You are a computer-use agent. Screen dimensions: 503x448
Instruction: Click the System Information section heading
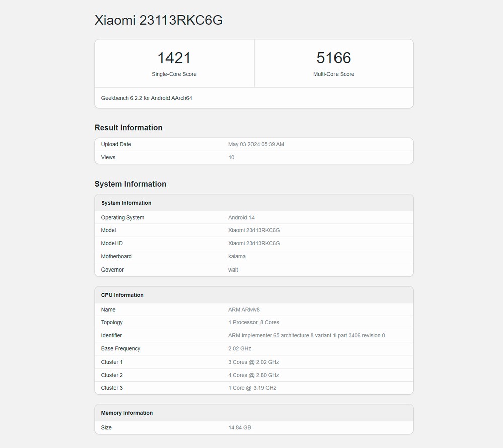pos(130,184)
